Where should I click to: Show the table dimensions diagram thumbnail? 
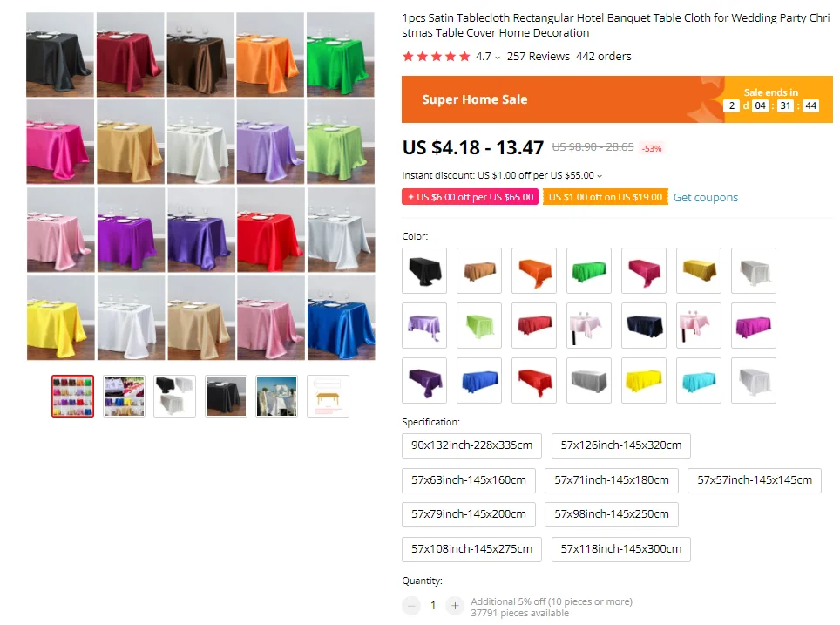pyautogui.click(x=328, y=396)
